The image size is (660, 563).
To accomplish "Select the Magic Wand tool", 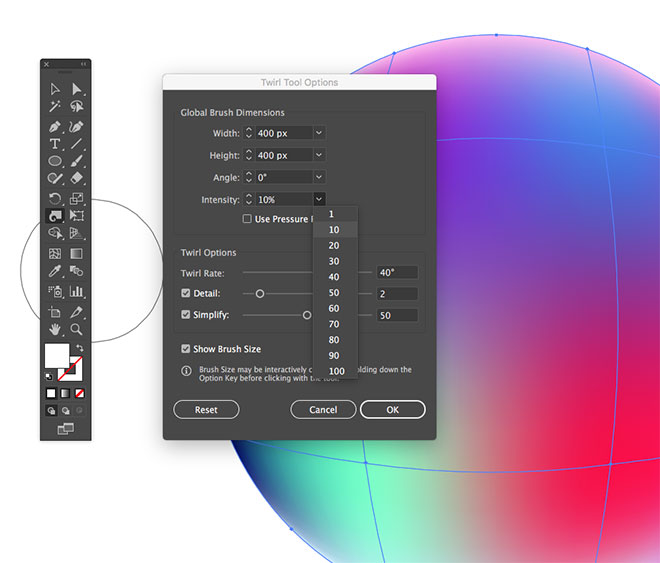I will [x=55, y=108].
